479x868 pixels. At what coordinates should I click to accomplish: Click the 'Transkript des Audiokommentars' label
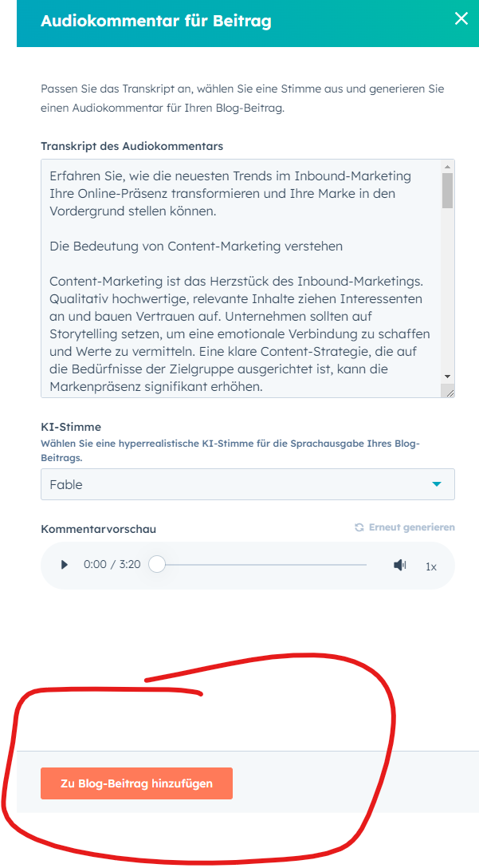click(132, 146)
